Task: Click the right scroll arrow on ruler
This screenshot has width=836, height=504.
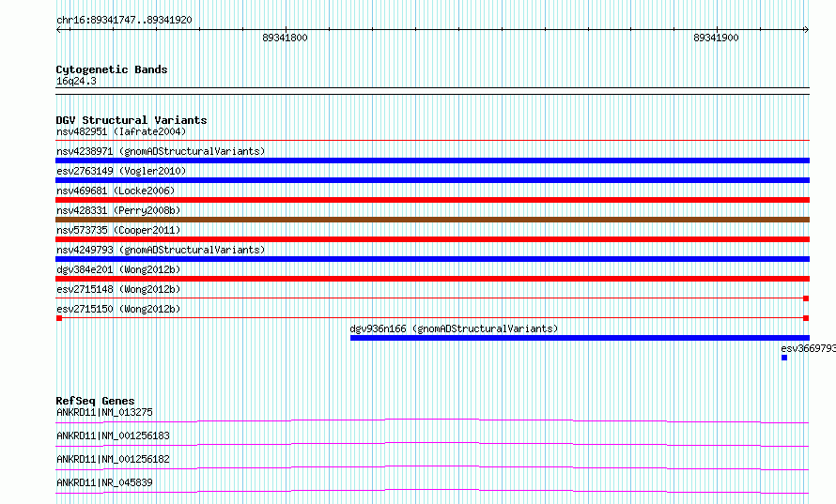Action: 806,30
